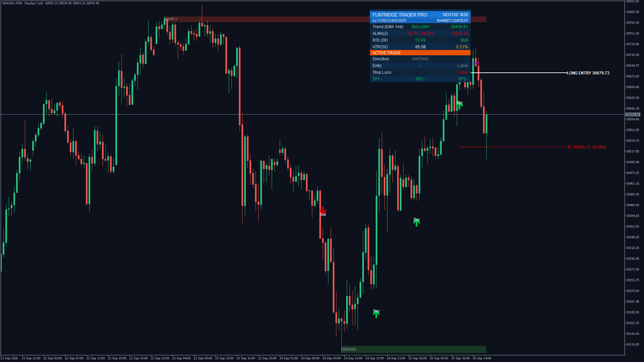Click the 30805.50 price scale label
Screen dimensions: 644x362
click(633, 12)
